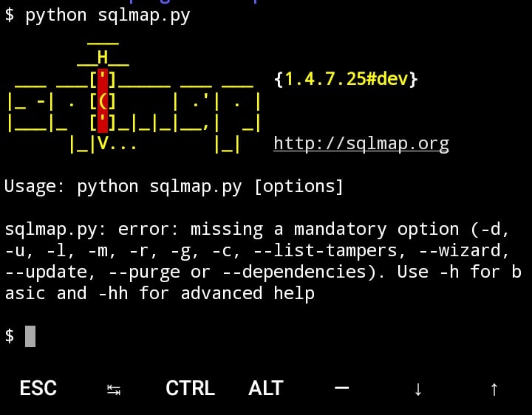Tap the dash key in the extra keys row
The image size is (532, 415).
341,388
